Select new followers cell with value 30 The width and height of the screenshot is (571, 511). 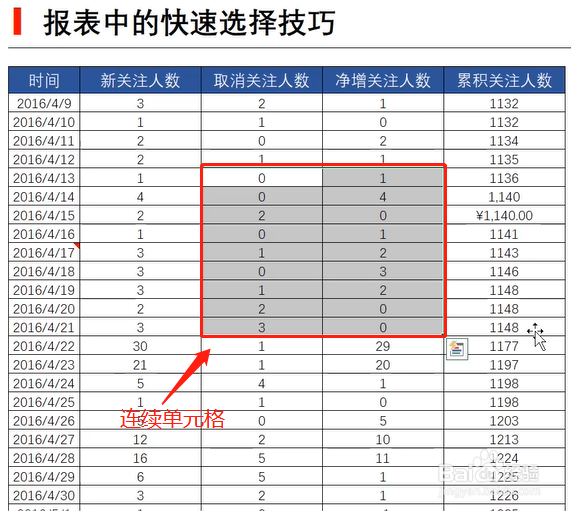[x=140, y=346]
